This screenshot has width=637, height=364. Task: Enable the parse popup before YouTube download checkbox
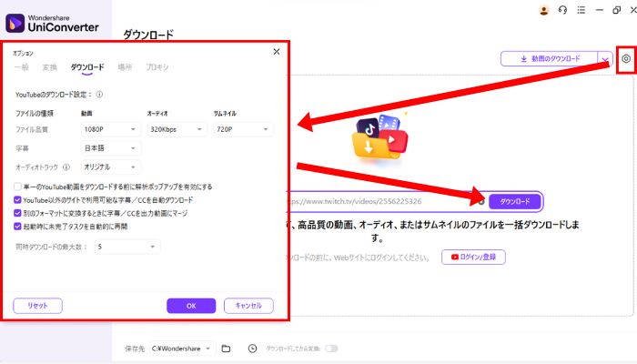[17, 187]
